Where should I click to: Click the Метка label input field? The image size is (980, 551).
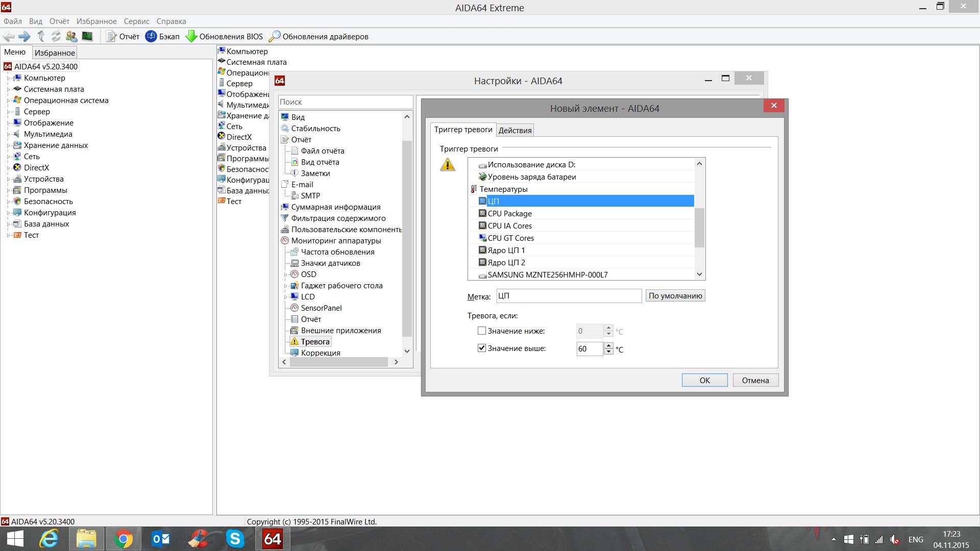569,296
